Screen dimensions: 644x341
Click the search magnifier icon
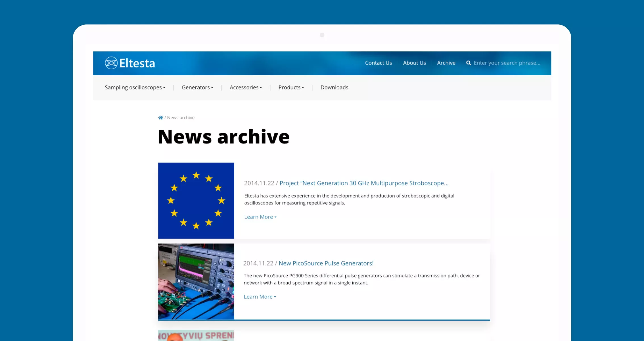click(469, 63)
